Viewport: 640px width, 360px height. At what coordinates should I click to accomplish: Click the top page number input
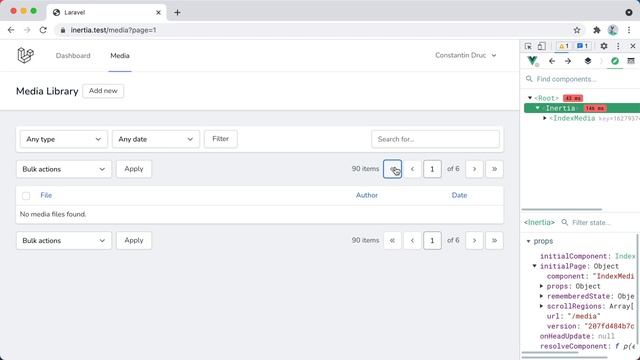tap(432, 169)
